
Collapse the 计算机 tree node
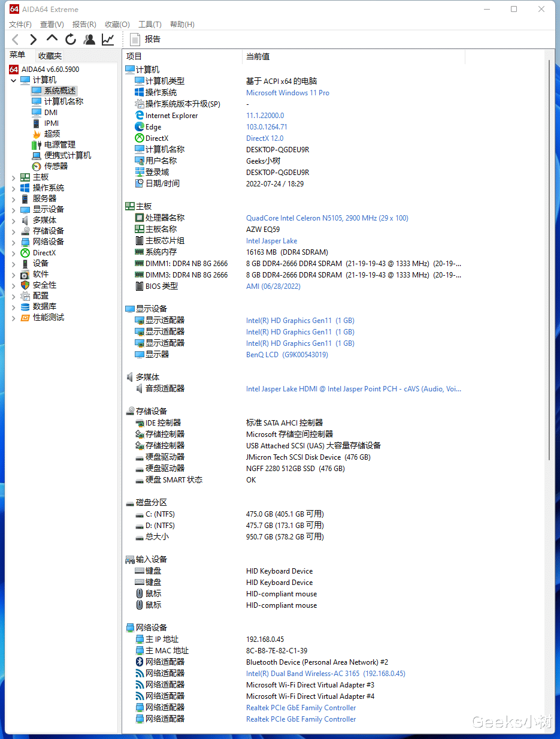(x=14, y=80)
